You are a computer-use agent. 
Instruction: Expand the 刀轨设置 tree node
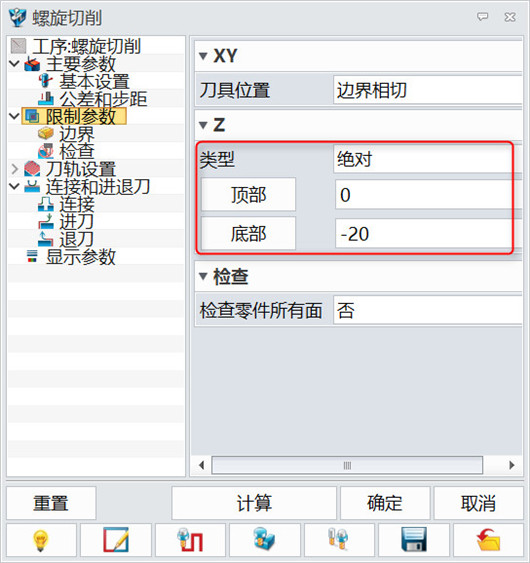point(14,169)
